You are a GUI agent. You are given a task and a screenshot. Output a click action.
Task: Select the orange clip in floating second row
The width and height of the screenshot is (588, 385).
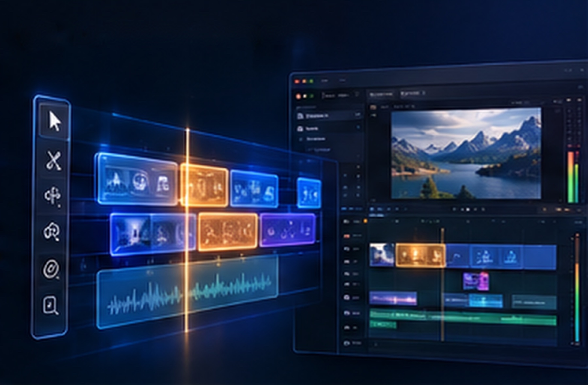[x=228, y=231]
